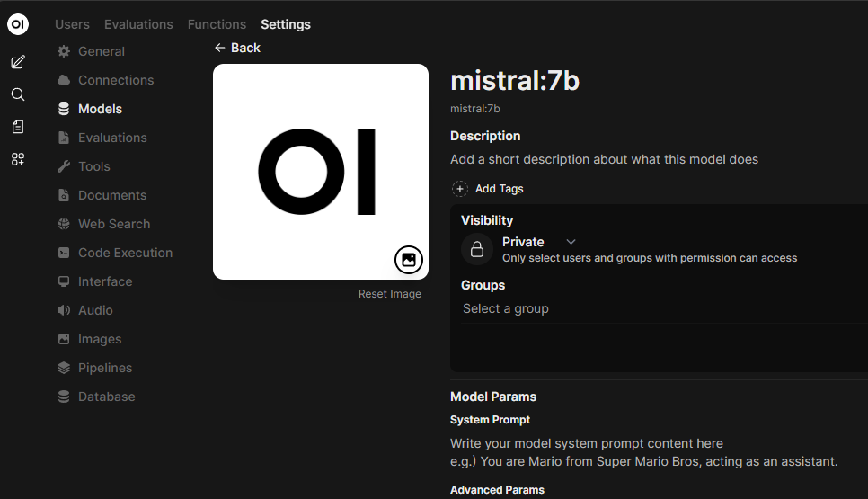Click the upload image icon on model picture
868x499 pixels.
[409, 260]
